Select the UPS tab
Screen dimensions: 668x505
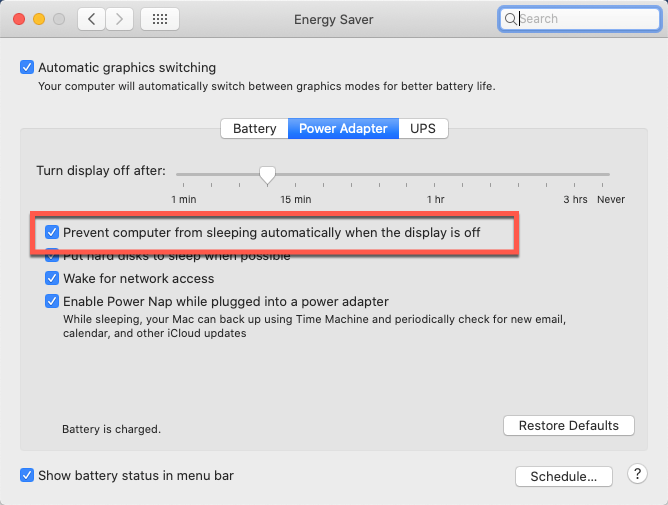[423, 128]
